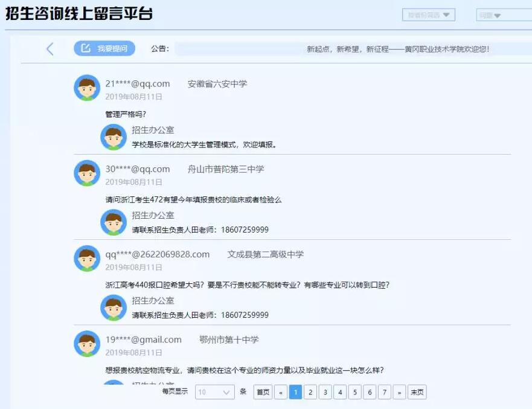Click the username 21****@qq.com
Viewport: 532px width, 409px height.
tap(138, 83)
